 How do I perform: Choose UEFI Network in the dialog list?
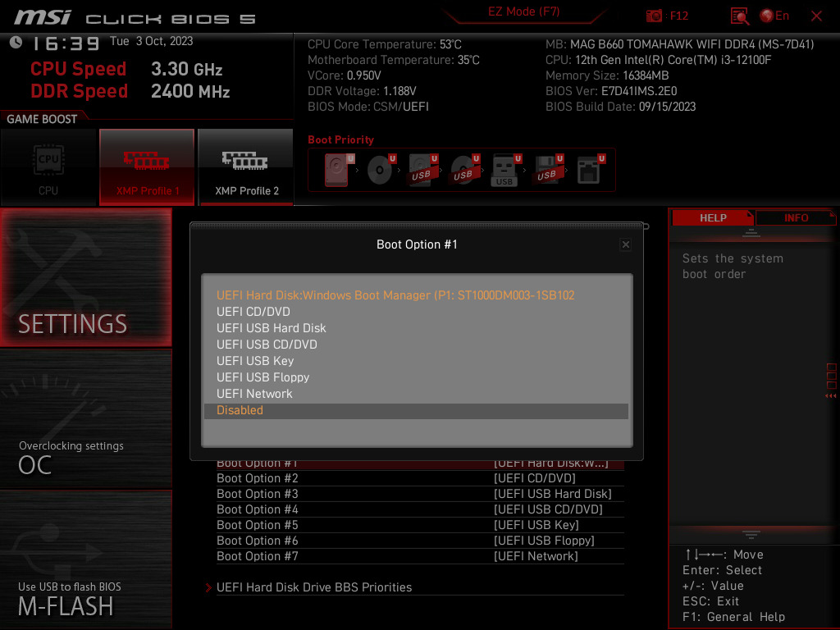pos(416,394)
